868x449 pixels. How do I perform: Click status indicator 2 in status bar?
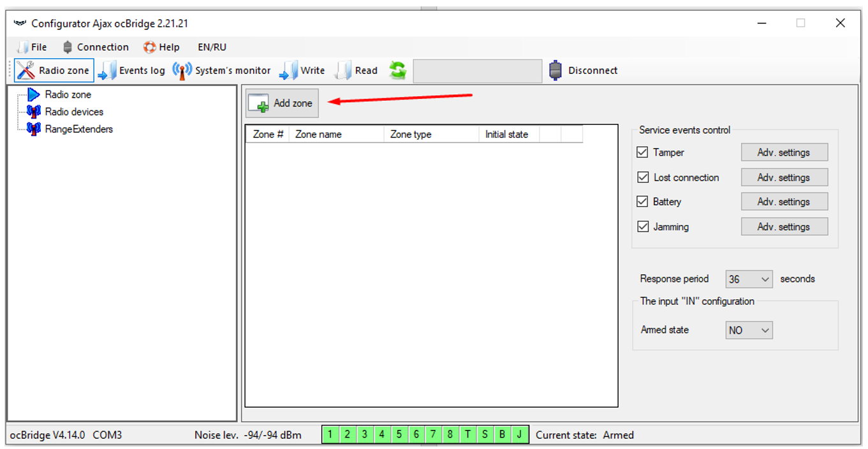[x=348, y=435]
